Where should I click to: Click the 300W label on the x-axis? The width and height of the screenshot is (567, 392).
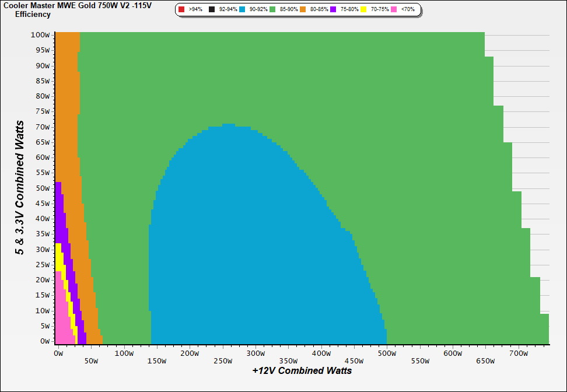256,353
